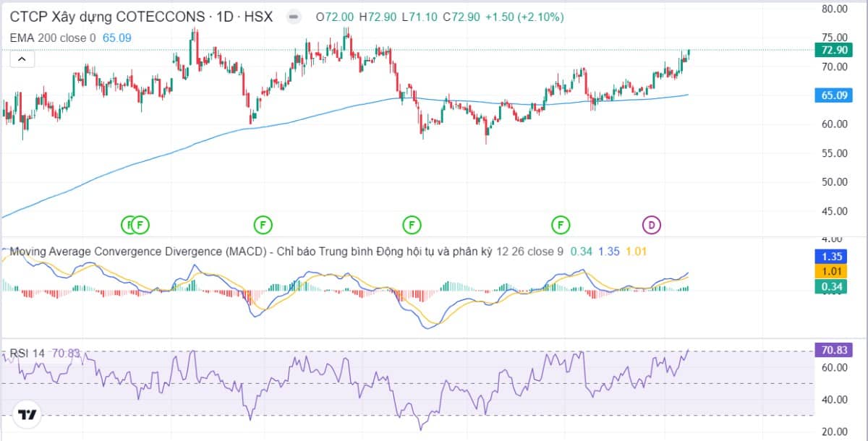
Task: Click the EMA value 65.09 in the legend
Action: [x=116, y=37]
